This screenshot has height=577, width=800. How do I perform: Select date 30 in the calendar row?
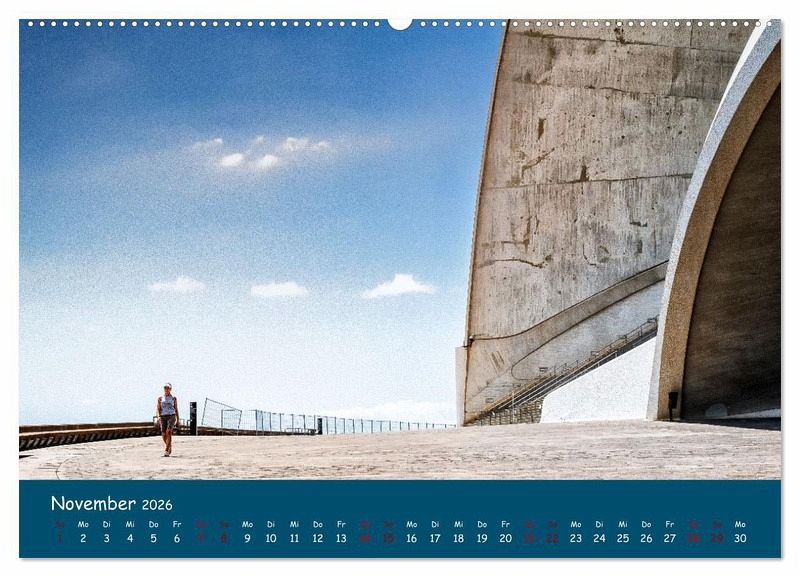pyautogui.click(x=740, y=538)
